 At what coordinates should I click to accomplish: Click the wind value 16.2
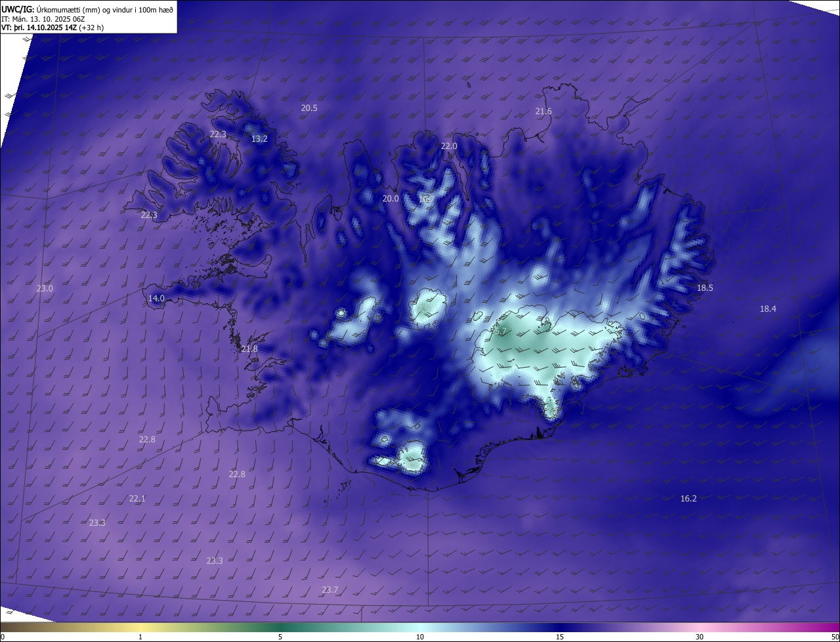[688, 498]
